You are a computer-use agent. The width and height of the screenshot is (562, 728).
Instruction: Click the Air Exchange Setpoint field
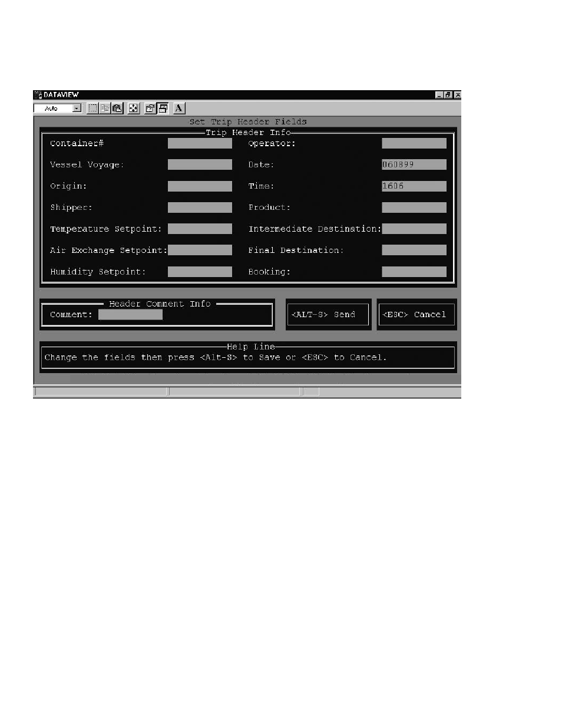(x=200, y=250)
